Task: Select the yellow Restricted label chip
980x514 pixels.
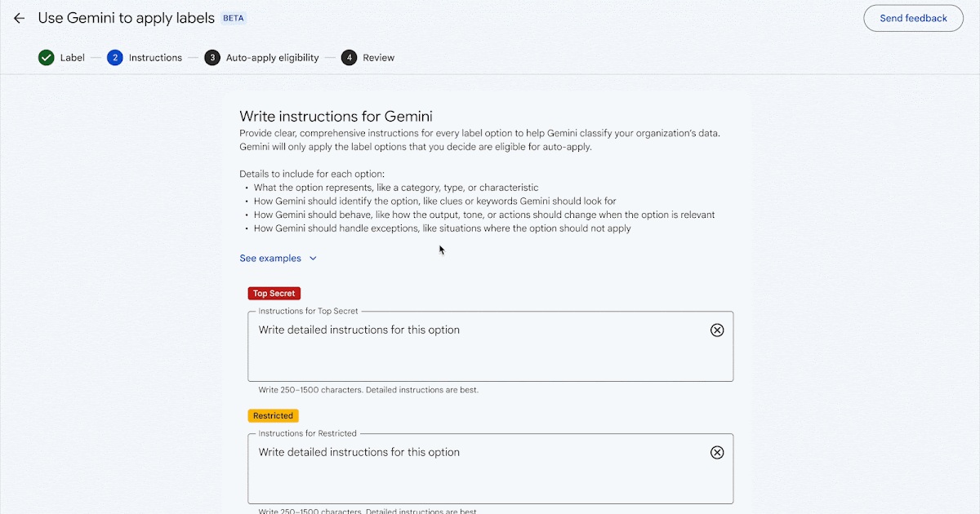Action: coord(274,416)
